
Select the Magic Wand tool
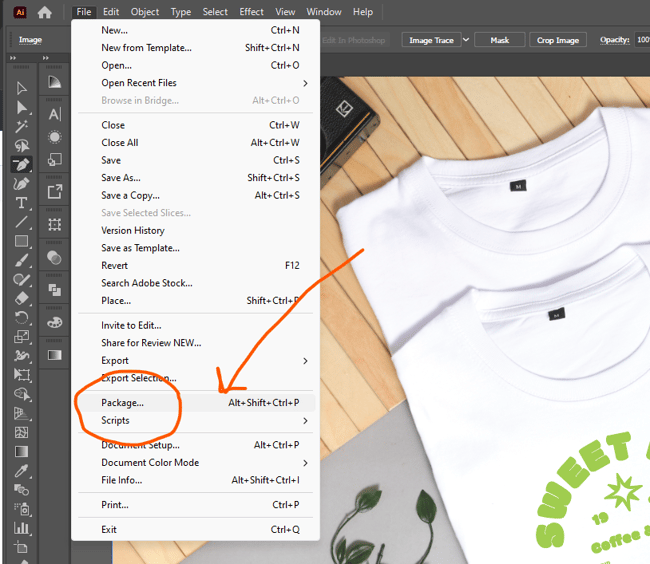click(22, 126)
